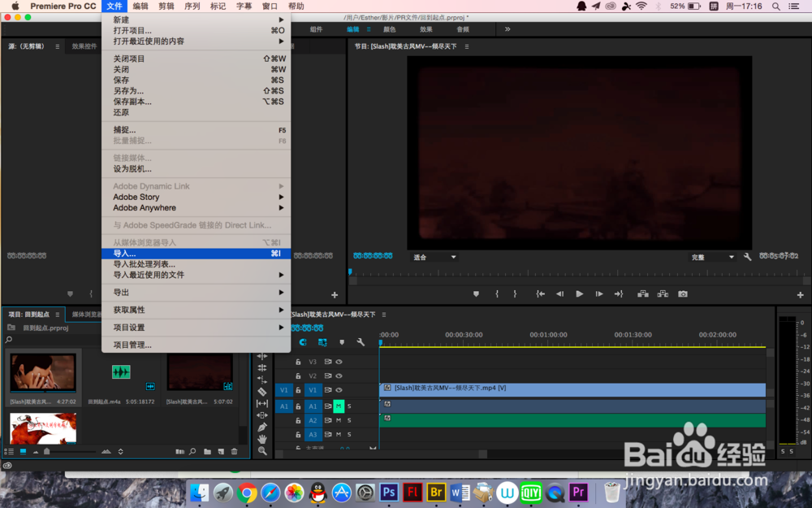Expand Adobe Anywhere submenu
The width and height of the screenshot is (812, 508).
click(197, 208)
